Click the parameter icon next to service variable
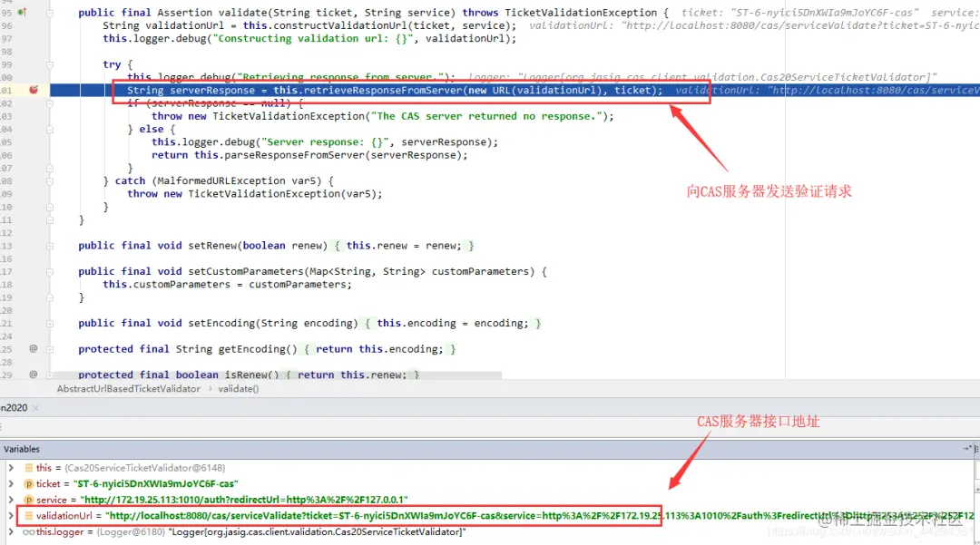The image size is (980, 545). [x=29, y=500]
